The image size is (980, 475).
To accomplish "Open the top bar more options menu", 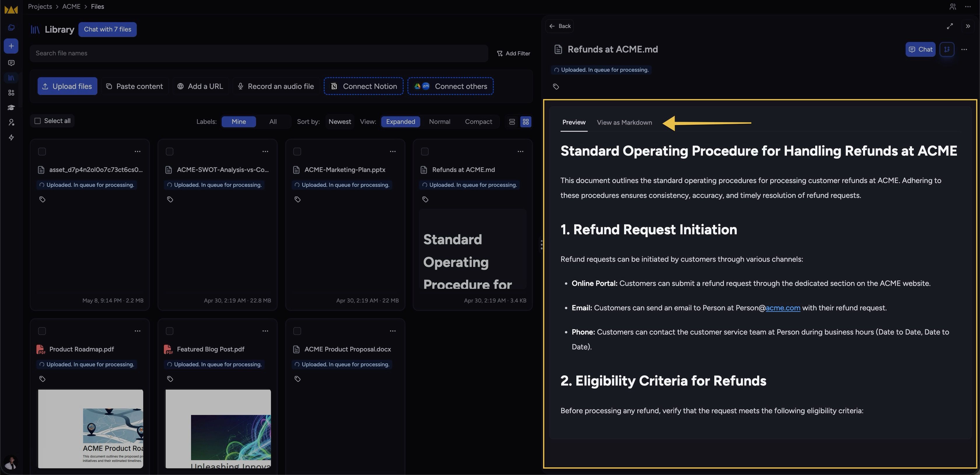I will tap(968, 6).
